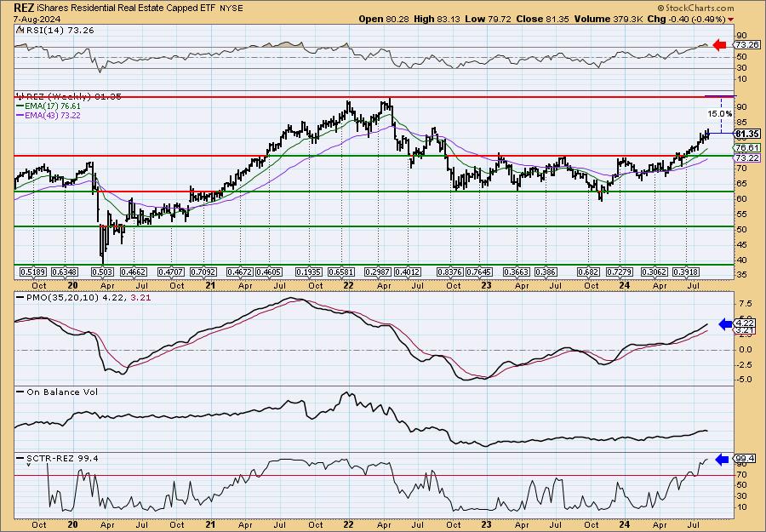The height and width of the screenshot is (532, 766).
Task: Click the 7-Aug-2024 date label
Action: point(37,19)
